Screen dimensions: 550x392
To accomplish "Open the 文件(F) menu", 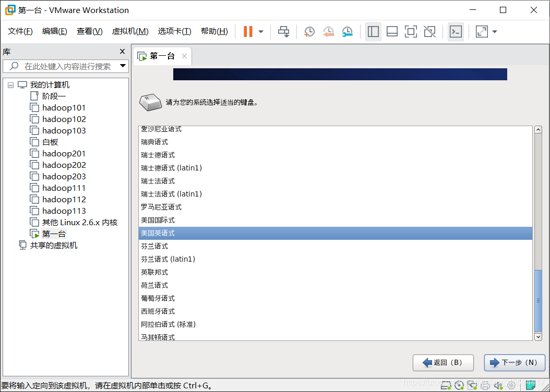I will 20,31.
